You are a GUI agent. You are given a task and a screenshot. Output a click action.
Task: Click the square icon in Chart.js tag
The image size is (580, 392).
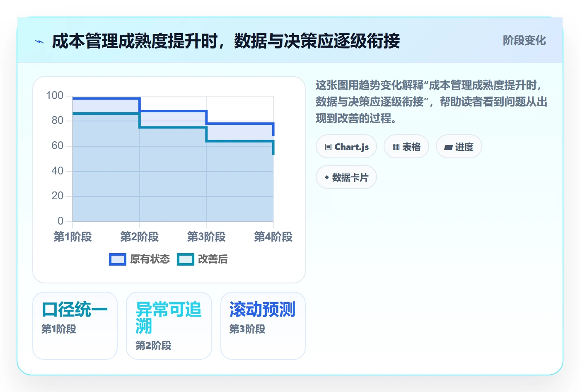328,147
